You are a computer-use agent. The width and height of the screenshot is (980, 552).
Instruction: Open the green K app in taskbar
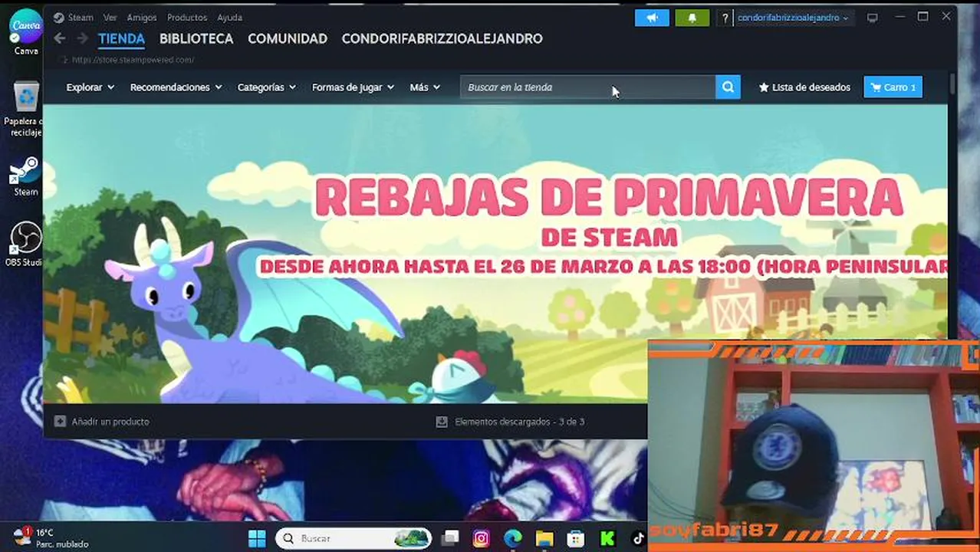(607, 538)
